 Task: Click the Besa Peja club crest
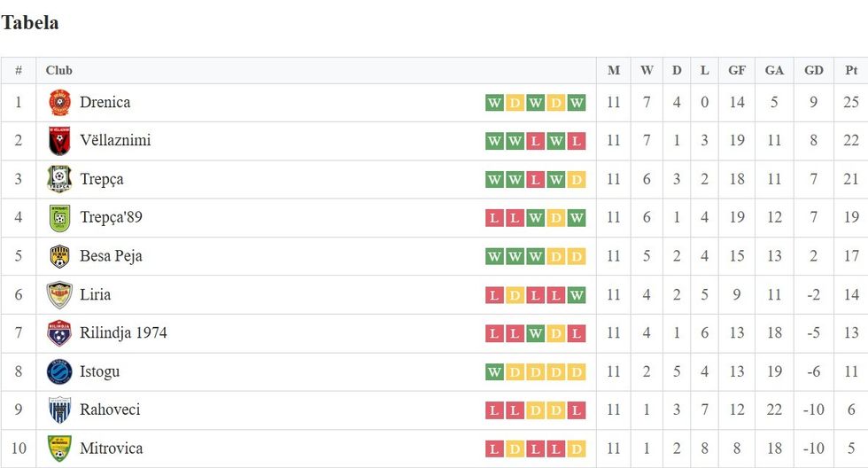[59, 256]
